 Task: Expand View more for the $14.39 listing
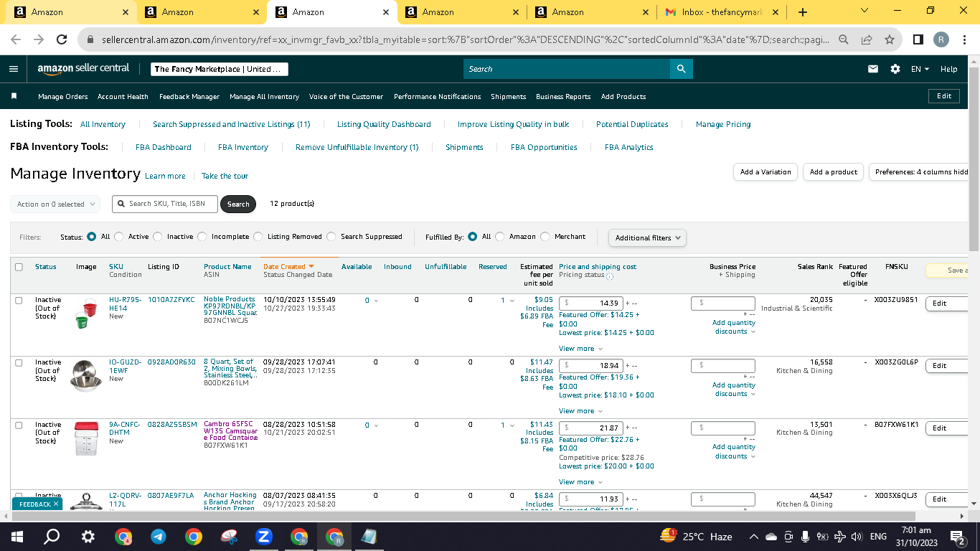point(580,349)
